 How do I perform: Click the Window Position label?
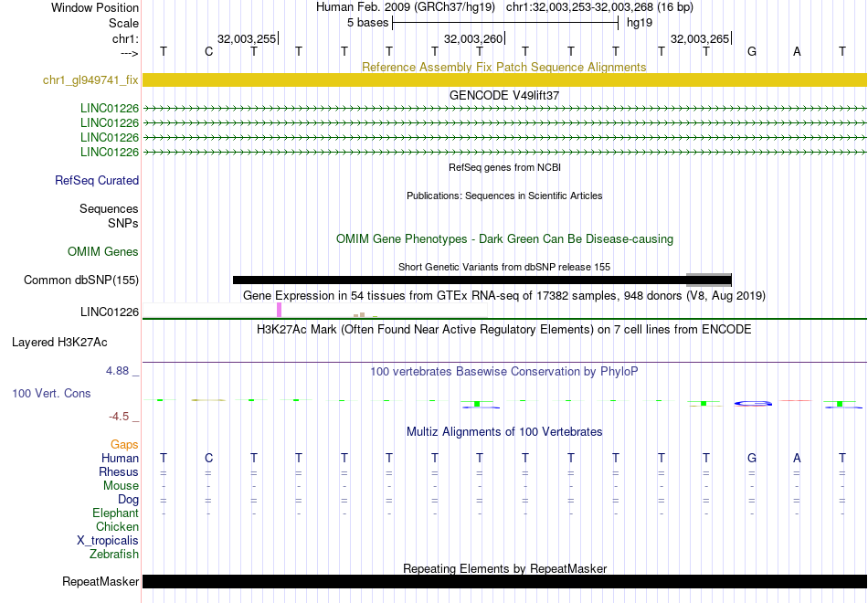click(x=95, y=7)
